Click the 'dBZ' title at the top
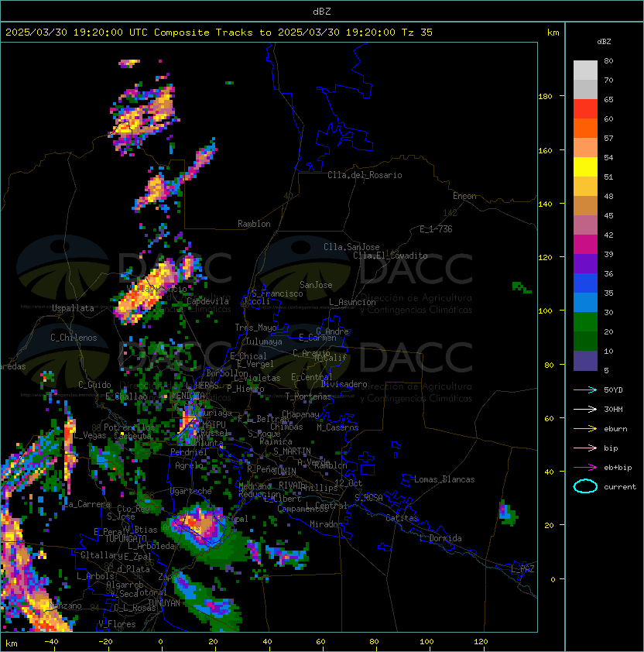This screenshot has height=652, width=644. click(322, 11)
